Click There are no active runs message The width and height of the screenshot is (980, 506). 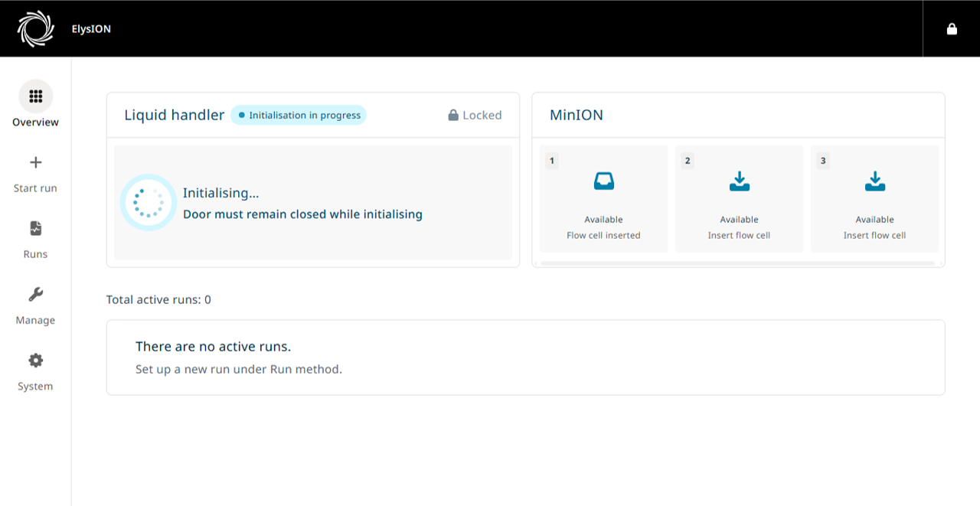pyautogui.click(x=213, y=347)
